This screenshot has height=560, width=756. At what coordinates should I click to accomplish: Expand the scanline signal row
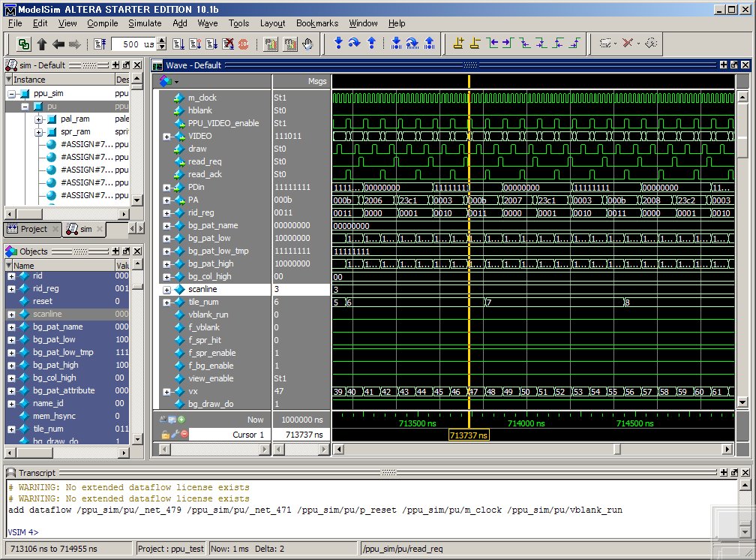click(x=166, y=291)
